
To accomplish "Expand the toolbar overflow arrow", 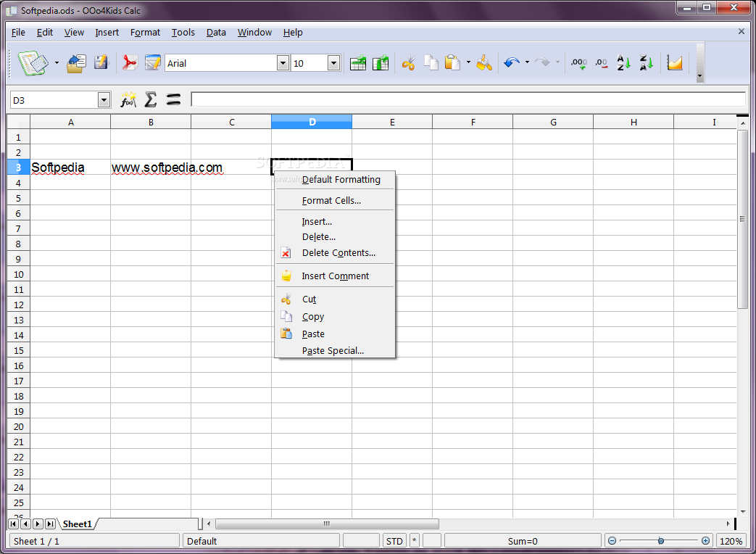I will coord(699,76).
